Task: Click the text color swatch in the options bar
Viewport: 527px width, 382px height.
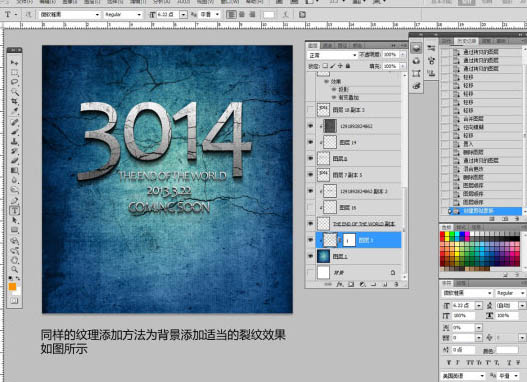Action: point(269,14)
